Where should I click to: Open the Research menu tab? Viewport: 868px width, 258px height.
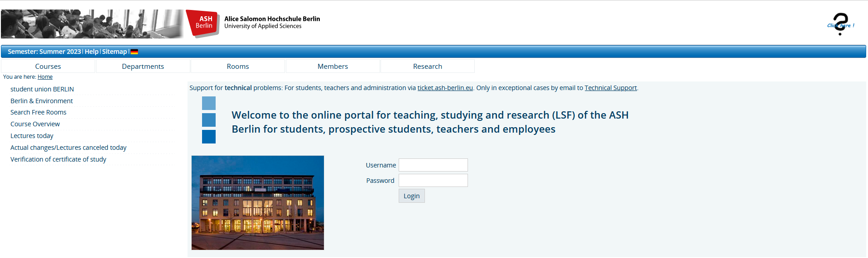click(427, 66)
